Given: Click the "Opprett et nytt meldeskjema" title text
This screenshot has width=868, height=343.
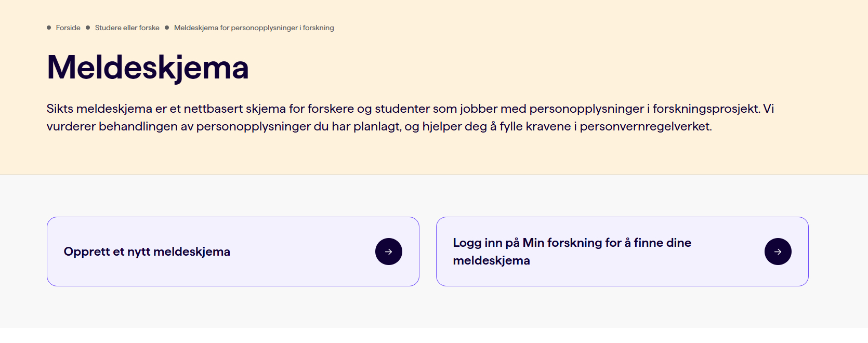Looking at the screenshot, I should point(147,252).
